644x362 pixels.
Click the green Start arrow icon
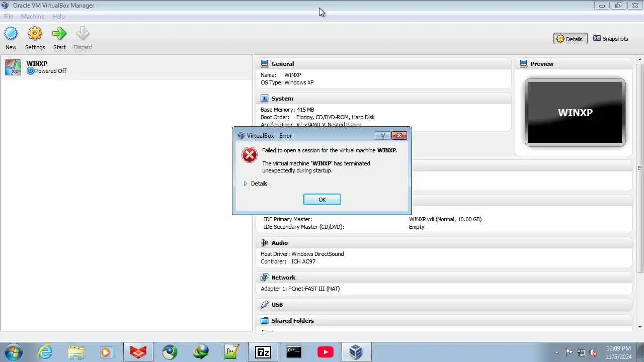pyautogui.click(x=59, y=34)
